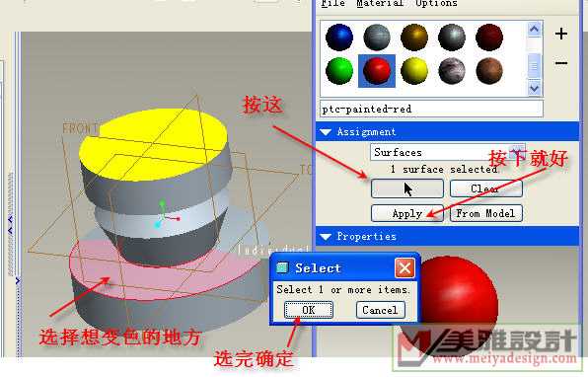Viewport: 588px width, 377px height.
Task: Collapse the Assignment section
Action: pos(326,132)
